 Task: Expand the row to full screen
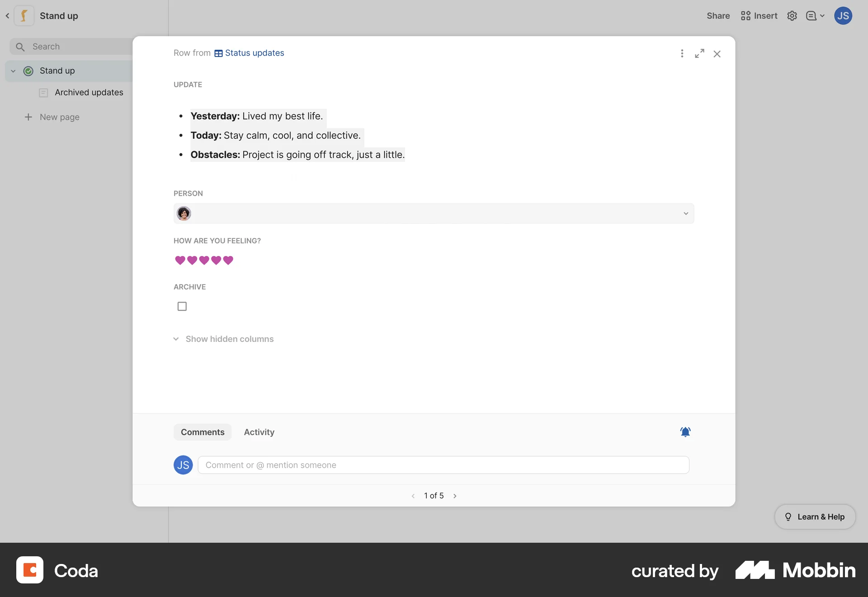pos(699,53)
